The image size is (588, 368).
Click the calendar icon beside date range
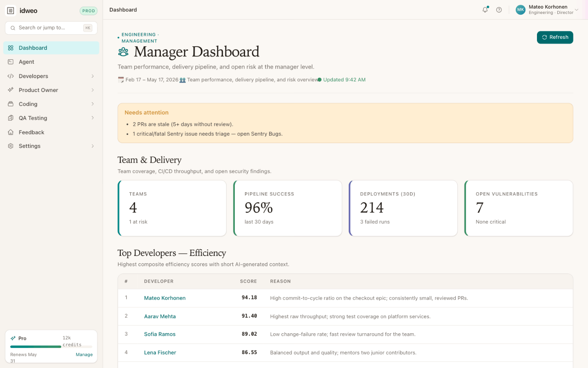(121, 80)
